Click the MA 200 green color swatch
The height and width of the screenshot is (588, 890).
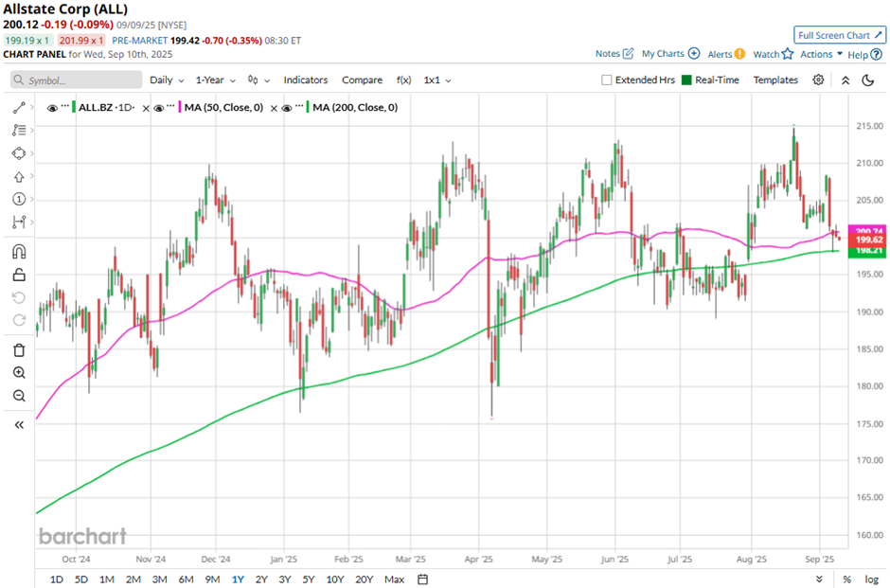click(x=308, y=107)
